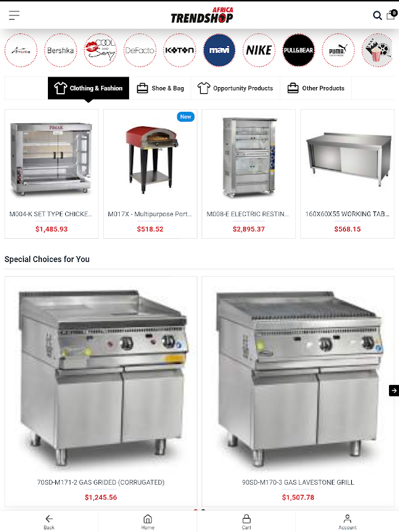Switch to Clothing & Fashion tab
Image resolution: width=399 pixels, height=532 pixels.
click(x=88, y=88)
